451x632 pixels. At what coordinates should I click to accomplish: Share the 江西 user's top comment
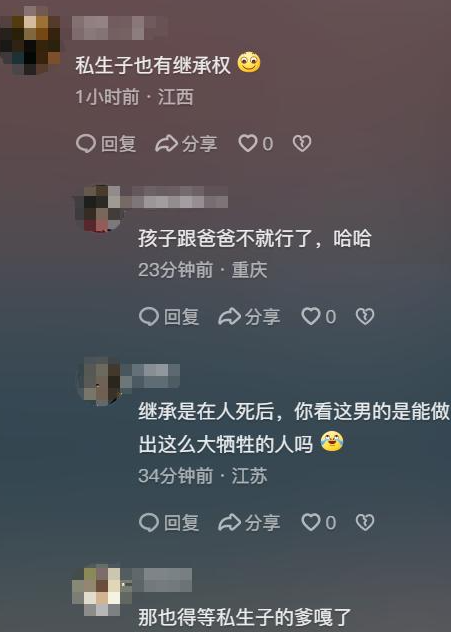pos(186,143)
